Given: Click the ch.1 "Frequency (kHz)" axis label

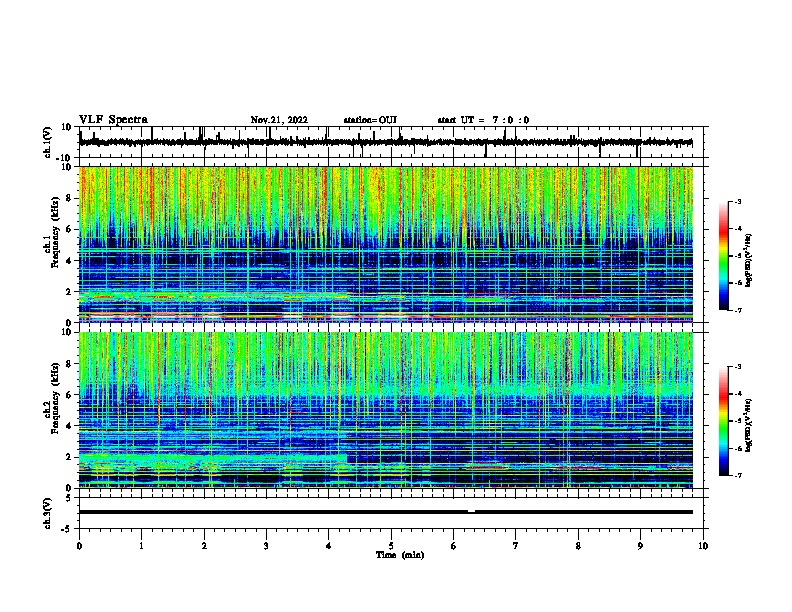Looking at the screenshot, I should (55, 233).
